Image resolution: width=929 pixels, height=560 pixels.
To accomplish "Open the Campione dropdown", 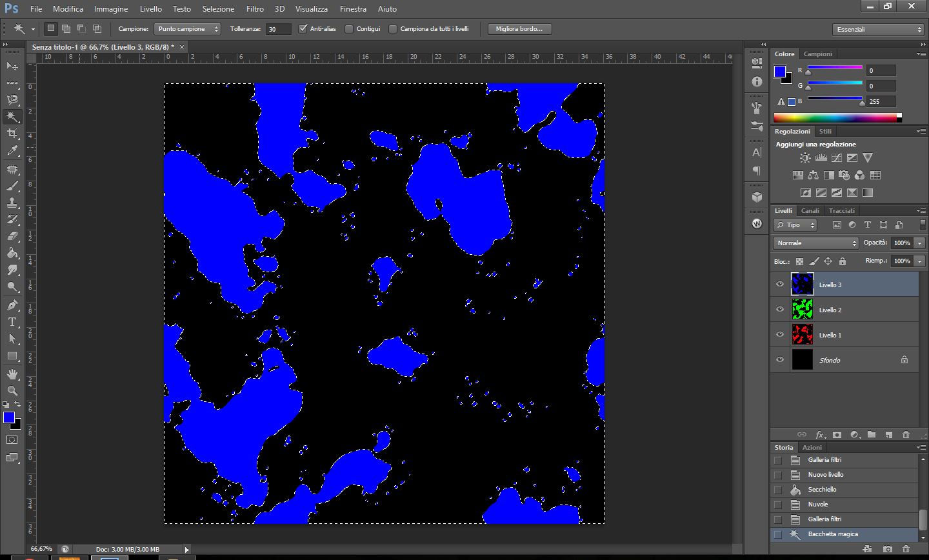I will point(188,29).
